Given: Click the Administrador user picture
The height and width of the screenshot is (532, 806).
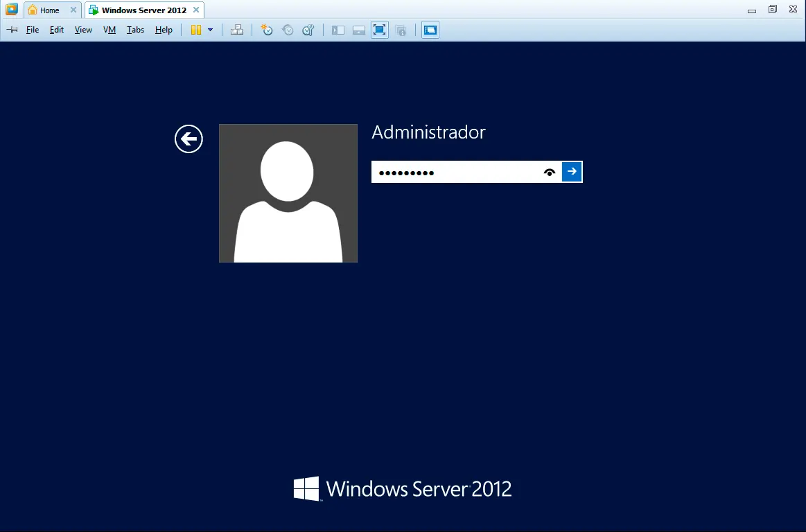Looking at the screenshot, I should pyautogui.click(x=288, y=193).
